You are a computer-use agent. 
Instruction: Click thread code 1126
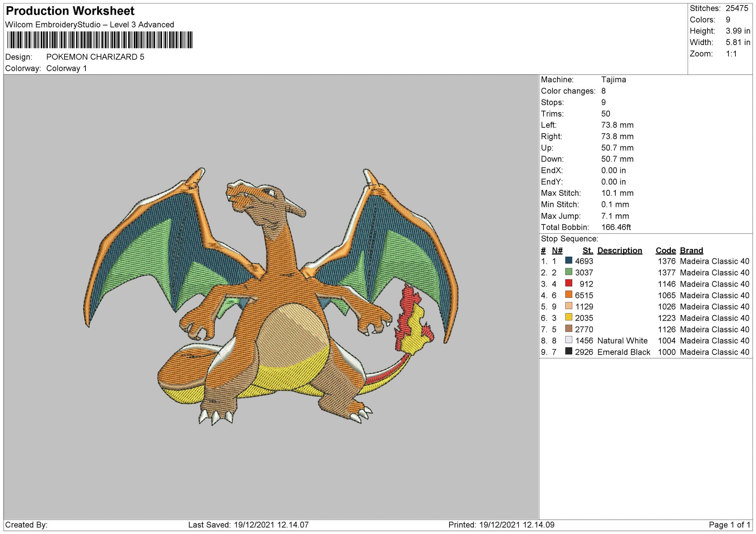click(667, 329)
